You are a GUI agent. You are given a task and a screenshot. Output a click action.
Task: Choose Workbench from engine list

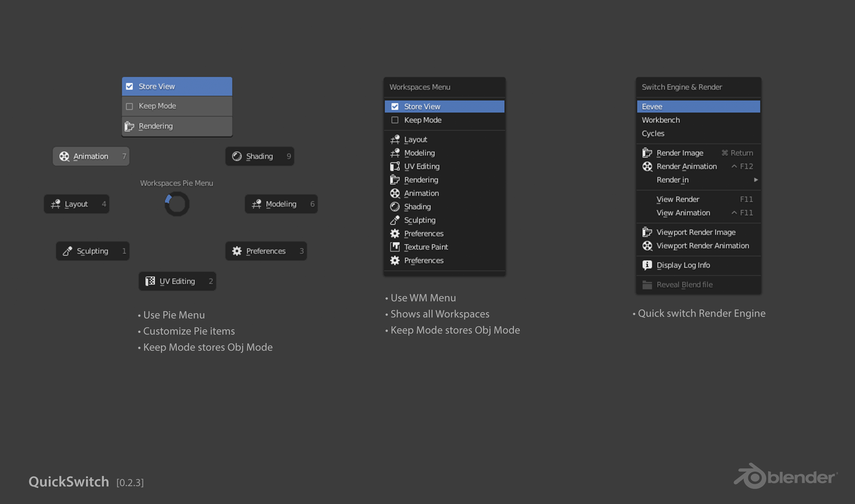click(x=660, y=120)
